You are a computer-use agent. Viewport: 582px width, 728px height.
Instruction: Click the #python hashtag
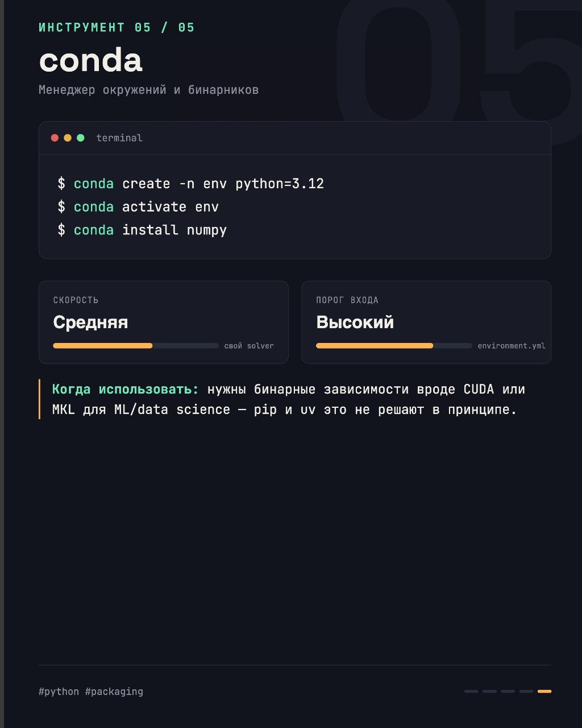59,692
